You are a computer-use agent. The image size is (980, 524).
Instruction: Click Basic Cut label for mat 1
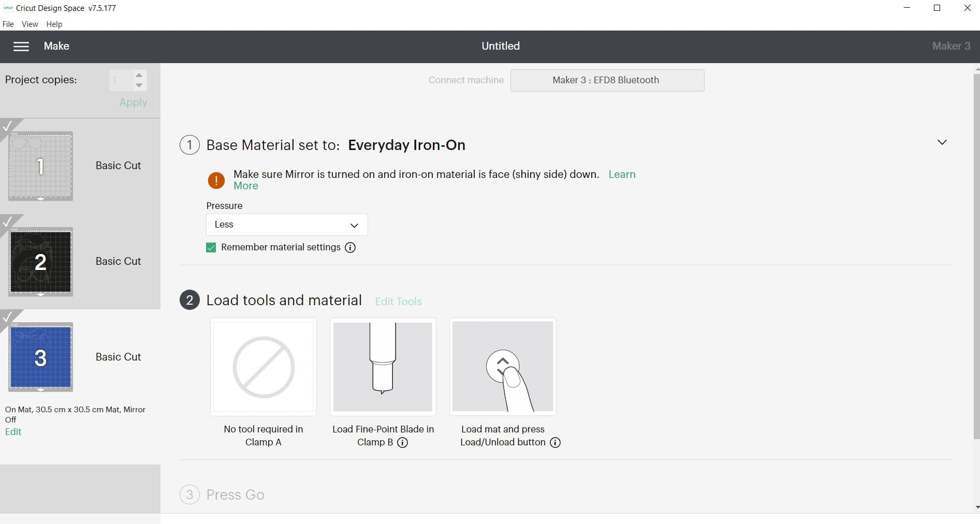click(x=118, y=166)
